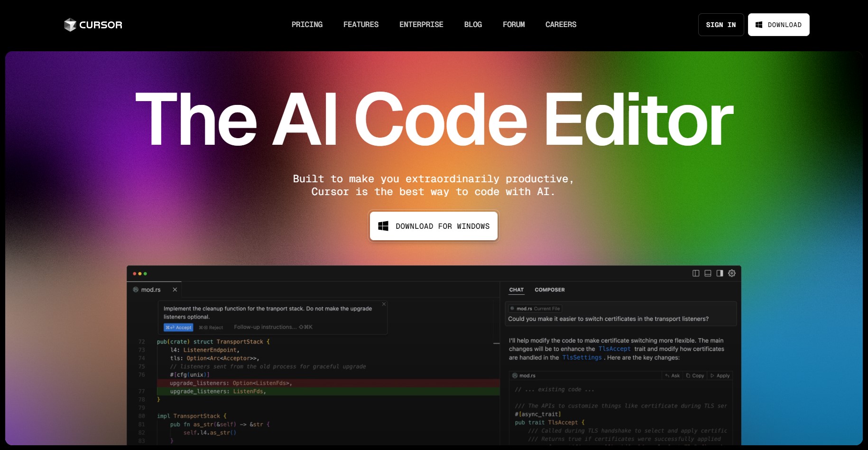The width and height of the screenshot is (868, 450).
Task: Accept the suggested code change
Action: (x=178, y=328)
